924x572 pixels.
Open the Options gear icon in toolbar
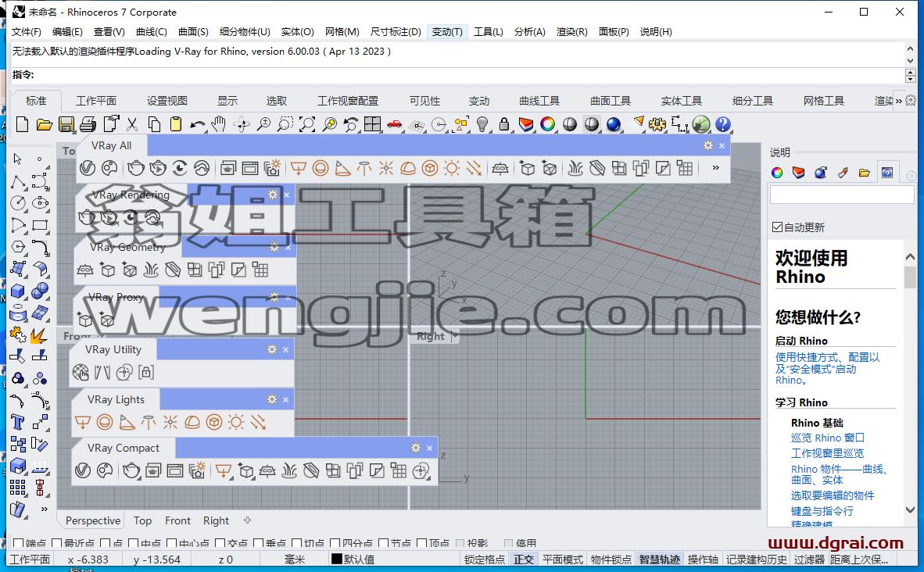[x=657, y=124]
